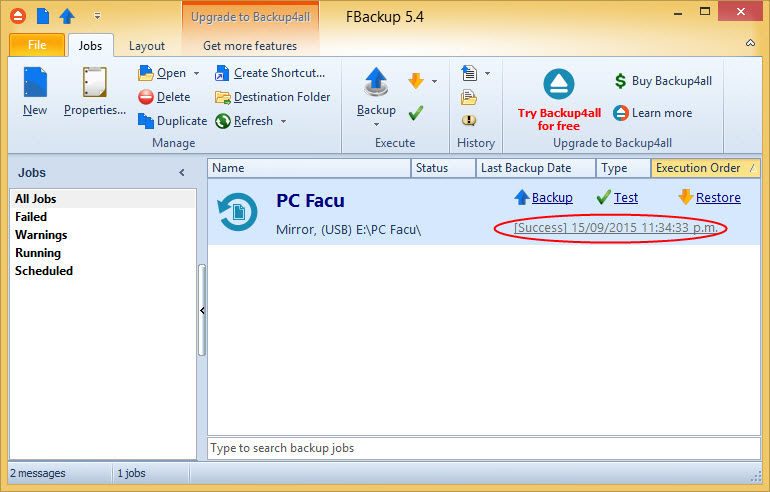Refresh the job list

[x=244, y=121]
